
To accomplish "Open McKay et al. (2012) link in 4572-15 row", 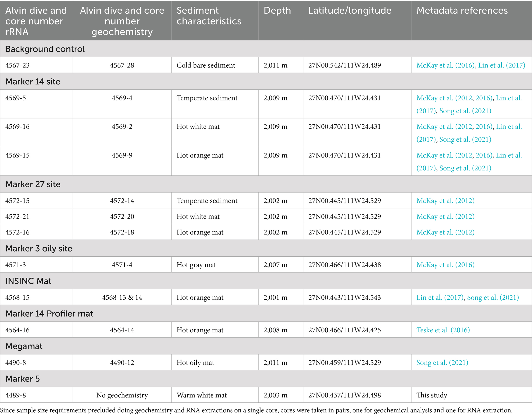I will click(x=445, y=201).
